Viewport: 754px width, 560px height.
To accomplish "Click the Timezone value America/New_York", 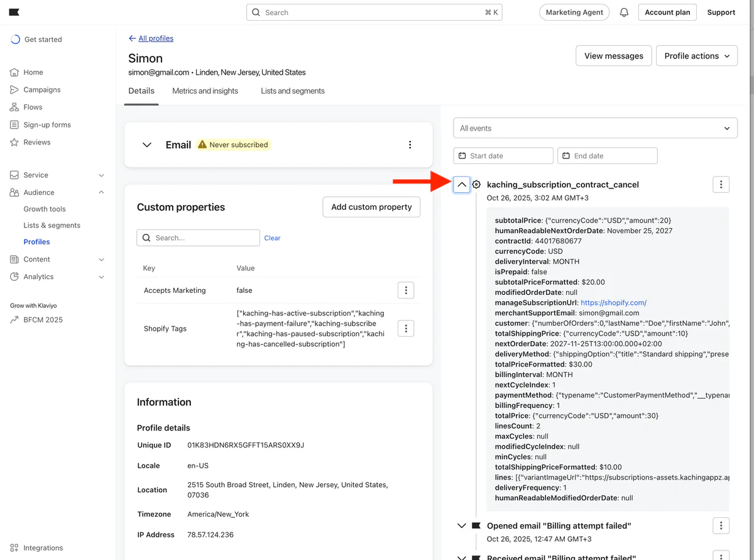I will (x=218, y=514).
